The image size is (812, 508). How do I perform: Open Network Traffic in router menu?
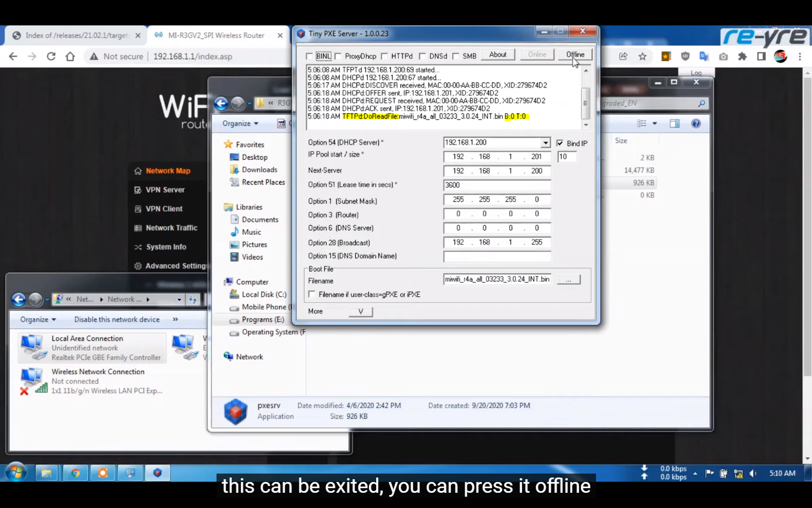(171, 228)
